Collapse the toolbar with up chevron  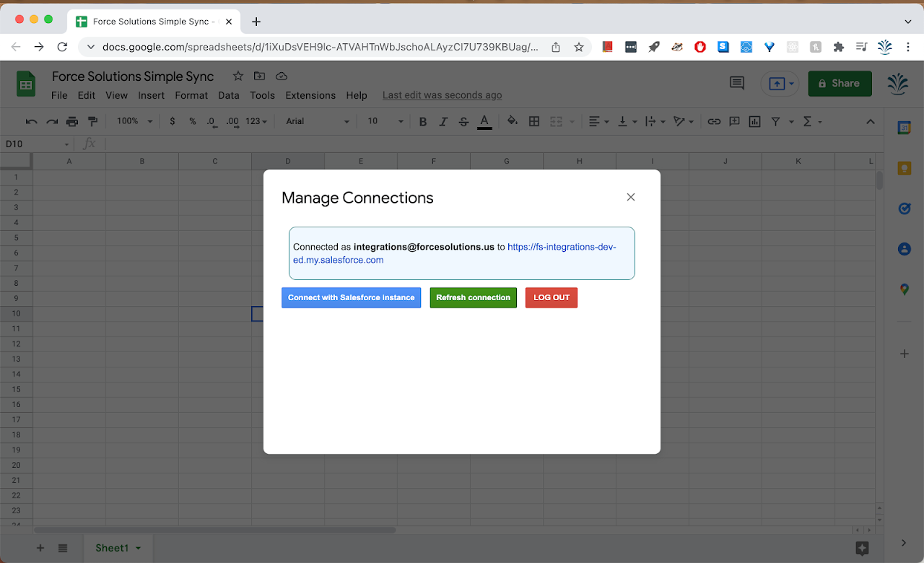pos(870,121)
